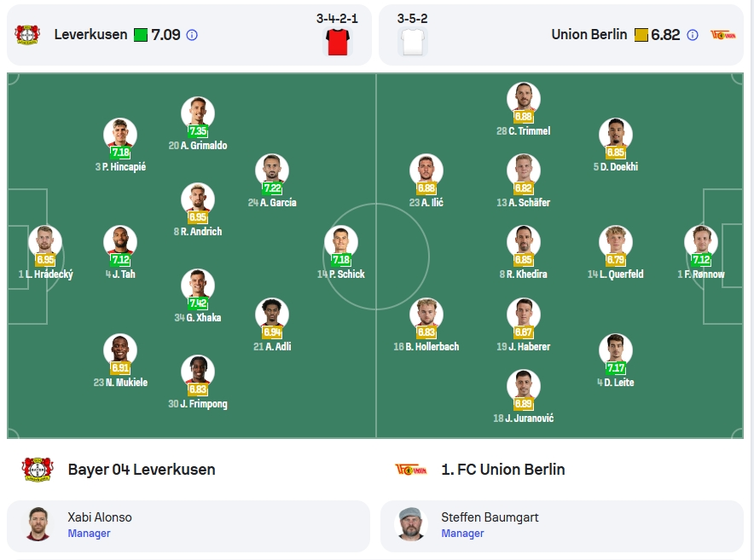Click the Leverkusen rating info icon

(192, 35)
